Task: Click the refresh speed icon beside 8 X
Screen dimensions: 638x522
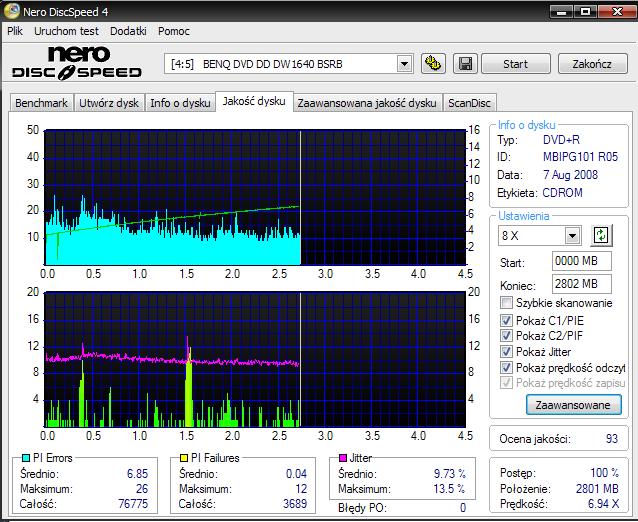Action: [x=601, y=235]
